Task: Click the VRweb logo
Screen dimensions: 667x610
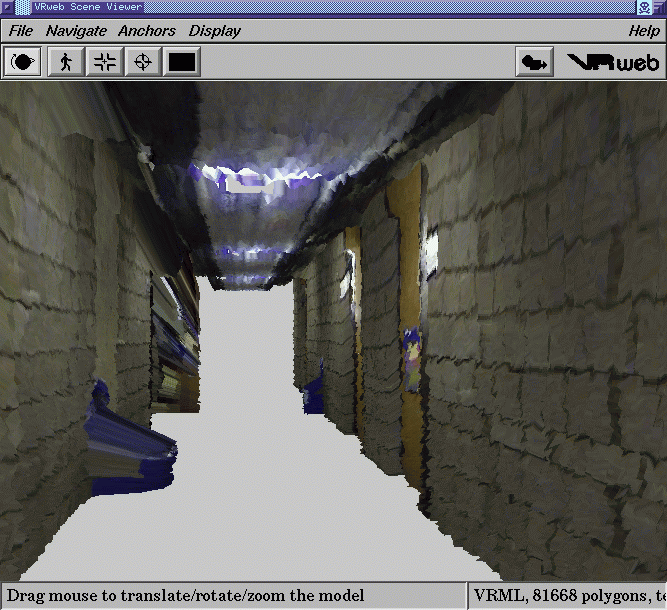Action: (x=613, y=62)
